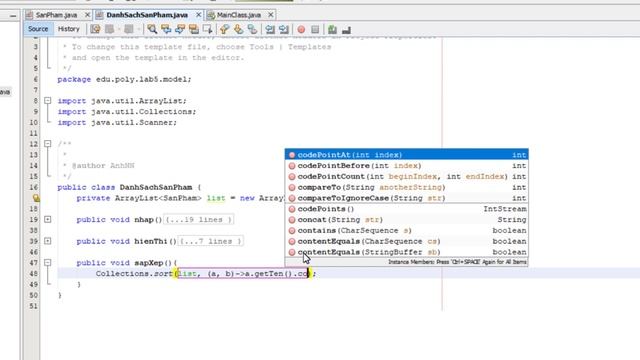Expand the hienThi() method fold

(x=48, y=241)
